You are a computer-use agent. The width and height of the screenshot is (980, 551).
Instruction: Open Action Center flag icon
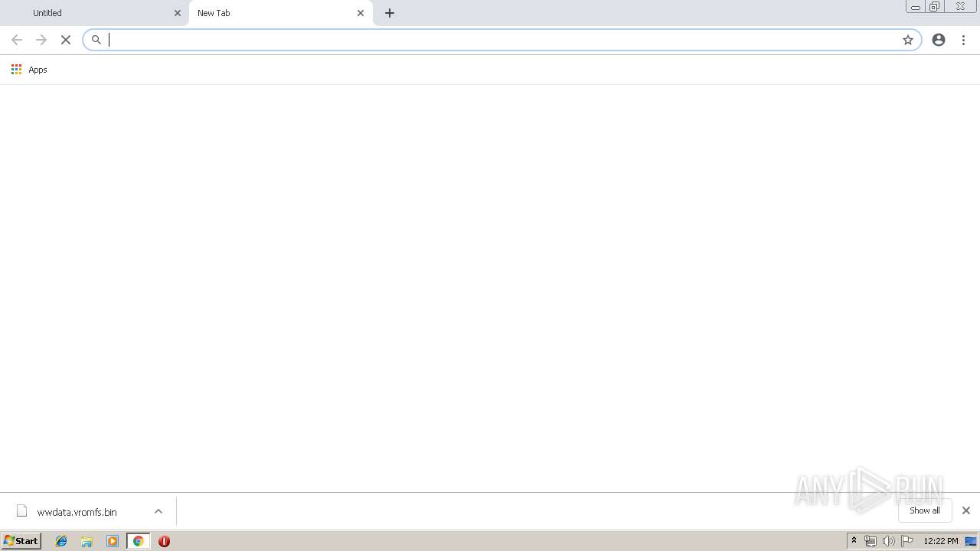pos(907,541)
